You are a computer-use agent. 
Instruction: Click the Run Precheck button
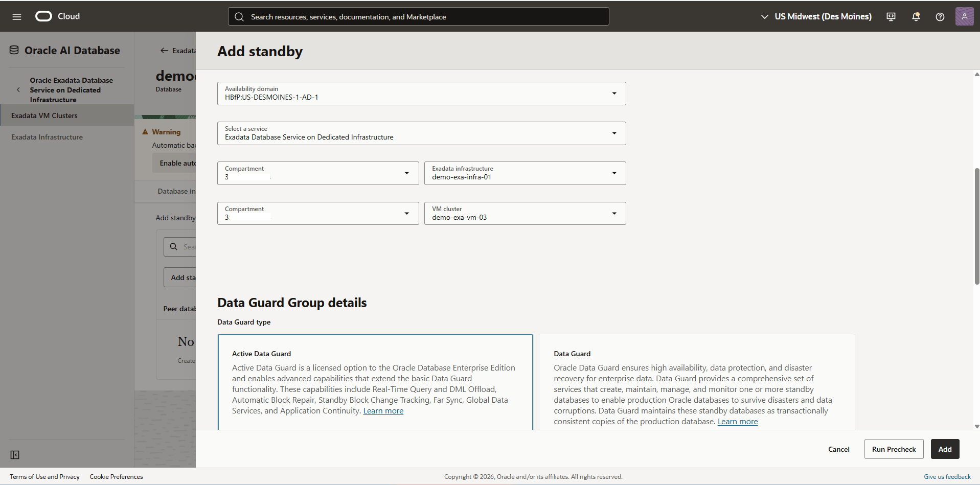[893, 449]
